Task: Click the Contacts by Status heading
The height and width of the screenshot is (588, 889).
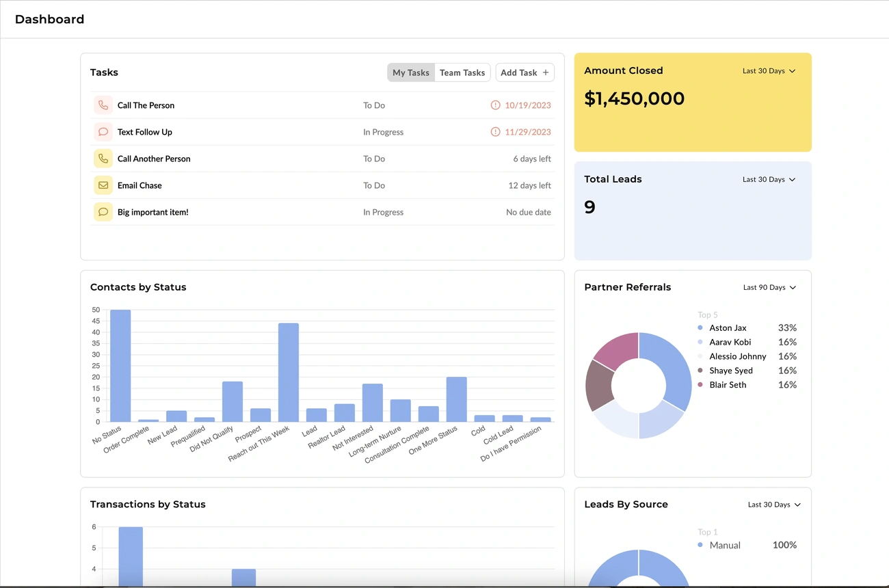Action: click(138, 287)
